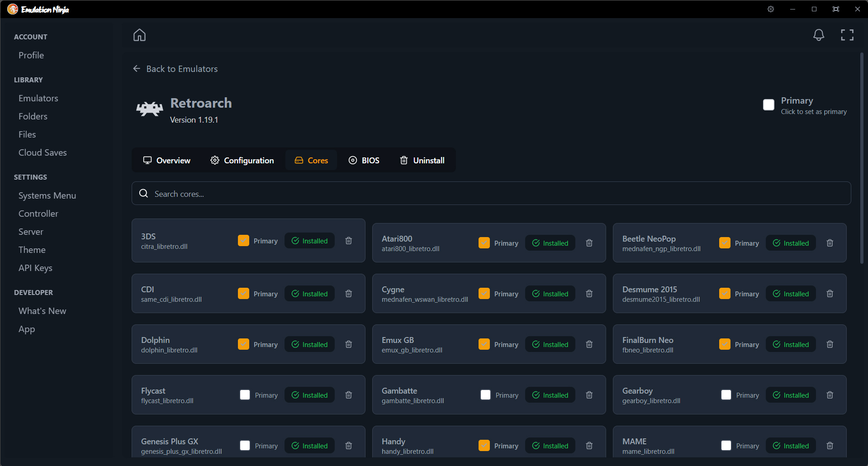The width and height of the screenshot is (868, 466).
Task: Check the Primary box for Gearboy
Action: 726,395
